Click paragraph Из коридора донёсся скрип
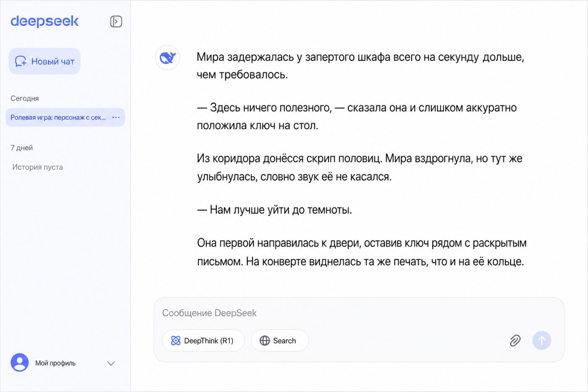The width and height of the screenshot is (588, 392). (x=360, y=168)
